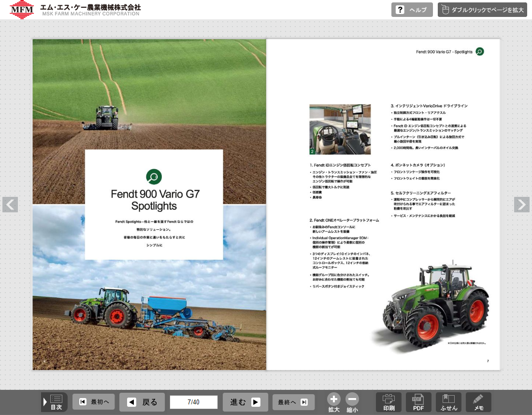Screen dimensions: 532x415
Task: Click the MFM company logo
Action: [23, 10]
